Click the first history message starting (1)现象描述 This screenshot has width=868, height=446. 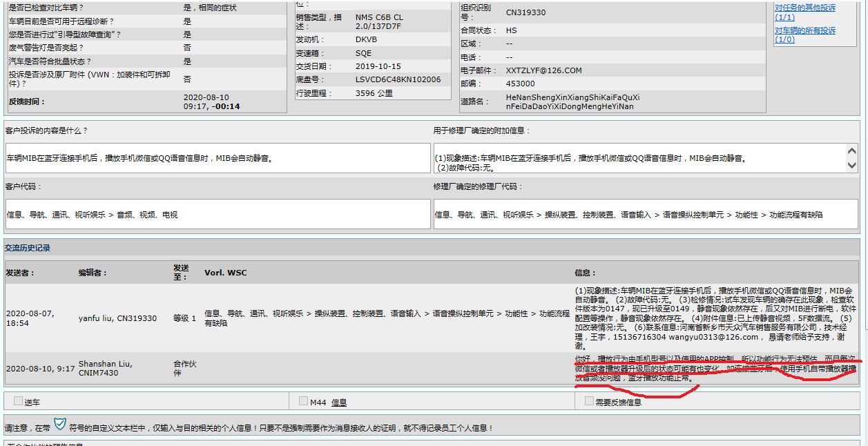click(x=715, y=318)
